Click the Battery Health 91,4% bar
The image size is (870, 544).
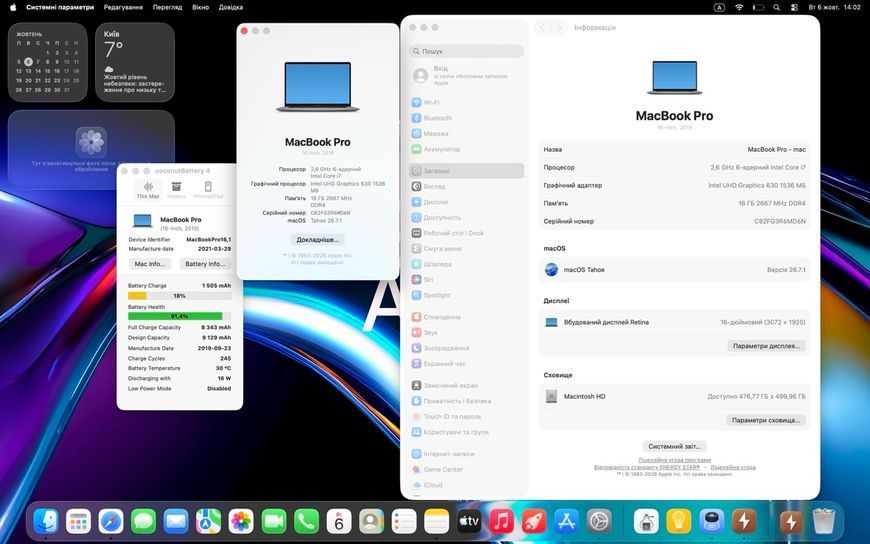179,316
